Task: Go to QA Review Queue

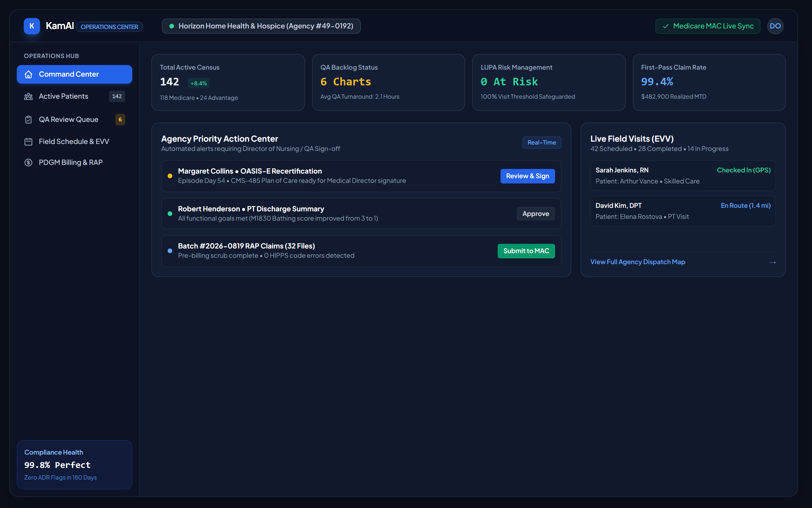Action: [x=75, y=120]
